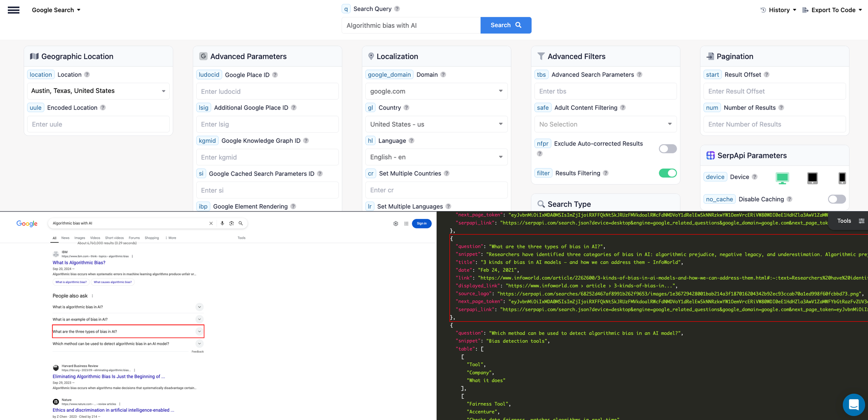This screenshot has width=868, height=420.
Task: Open the Country dropdown showing United States
Action: [437, 124]
